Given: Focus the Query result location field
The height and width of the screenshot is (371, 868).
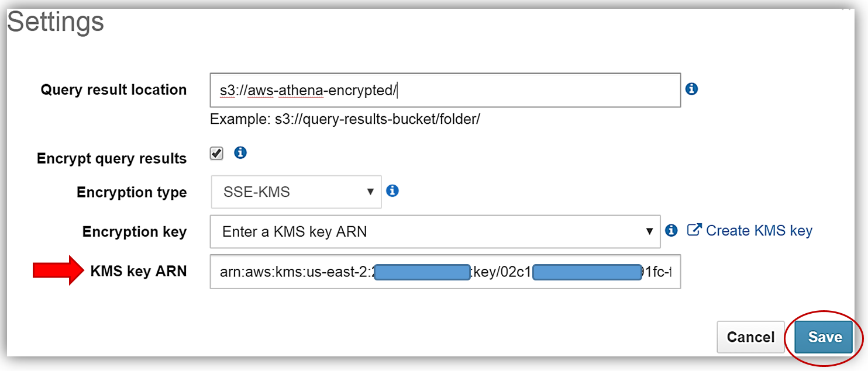Looking at the screenshot, I should [445, 91].
